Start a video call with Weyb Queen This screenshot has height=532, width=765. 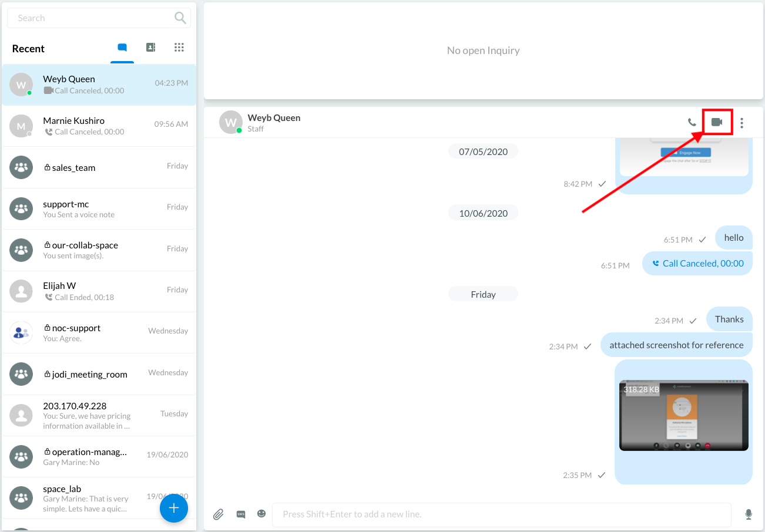(x=717, y=122)
